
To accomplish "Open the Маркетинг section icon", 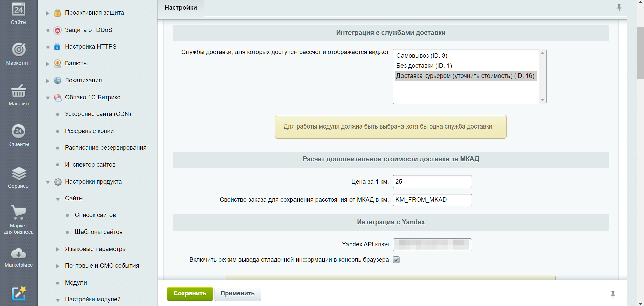I will (x=19, y=50).
